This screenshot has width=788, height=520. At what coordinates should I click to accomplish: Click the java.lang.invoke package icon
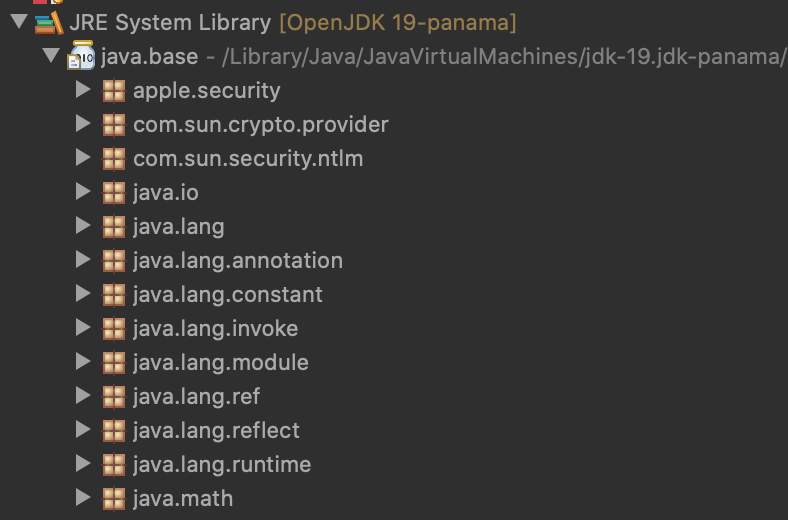click(x=114, y=329)
